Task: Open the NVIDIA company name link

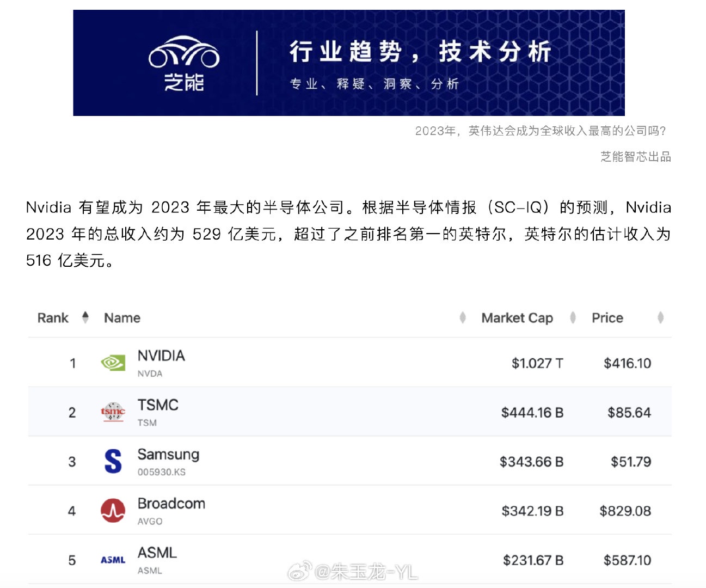Action: (161, 356)
